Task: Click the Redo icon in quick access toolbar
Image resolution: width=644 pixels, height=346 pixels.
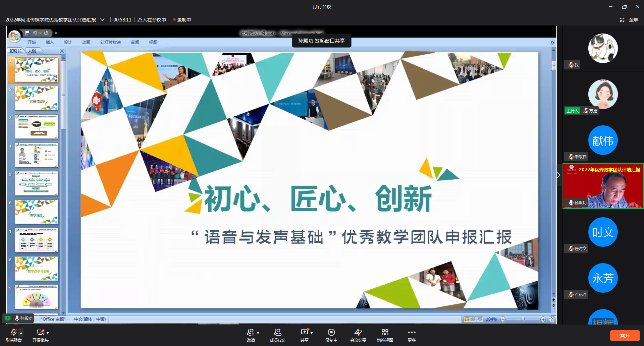Action: tap(46, 33)
